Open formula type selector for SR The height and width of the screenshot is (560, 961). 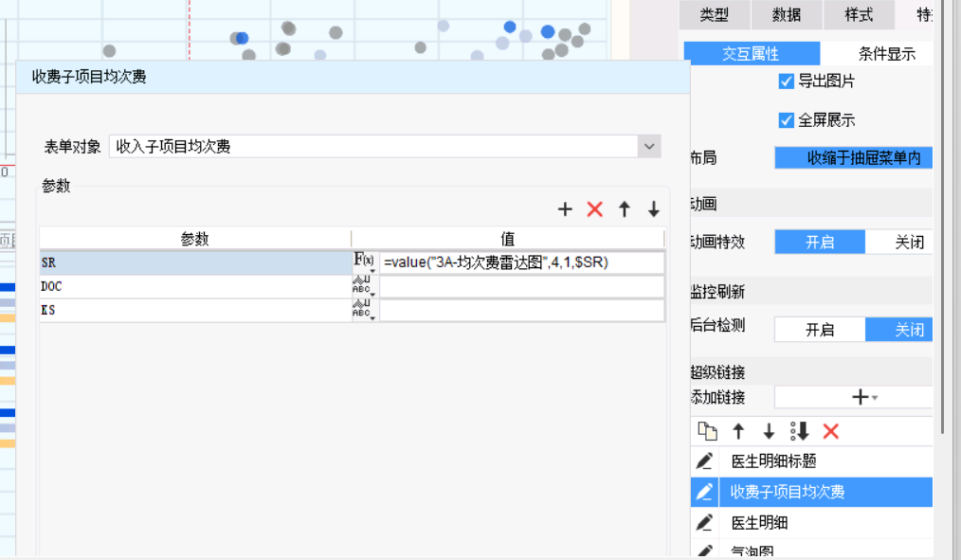click(x=364, y=262)
